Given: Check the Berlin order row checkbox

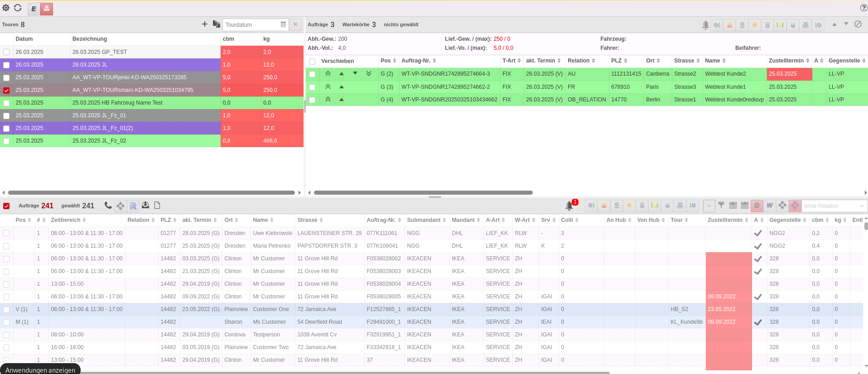Looking at the screenshot, I should click(x=312, y=100).
